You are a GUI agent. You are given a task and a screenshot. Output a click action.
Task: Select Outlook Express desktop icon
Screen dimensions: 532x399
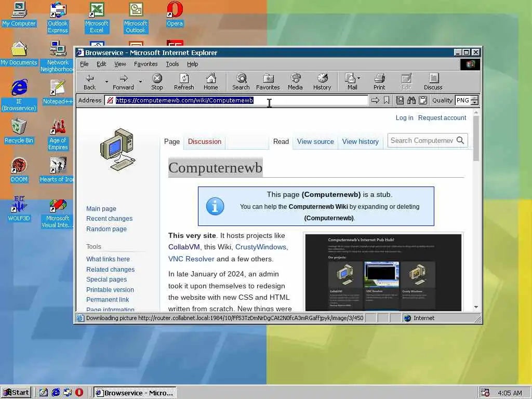click(x=58, y=18)
